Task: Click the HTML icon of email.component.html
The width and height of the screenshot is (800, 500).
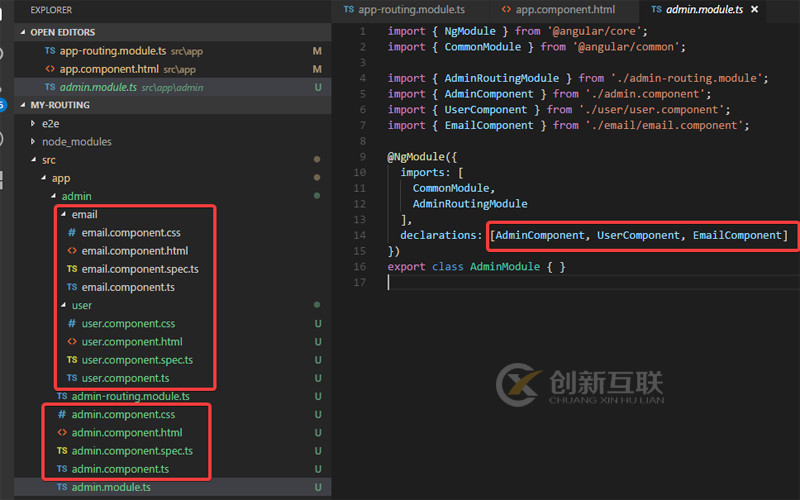Action: point(72,251)
